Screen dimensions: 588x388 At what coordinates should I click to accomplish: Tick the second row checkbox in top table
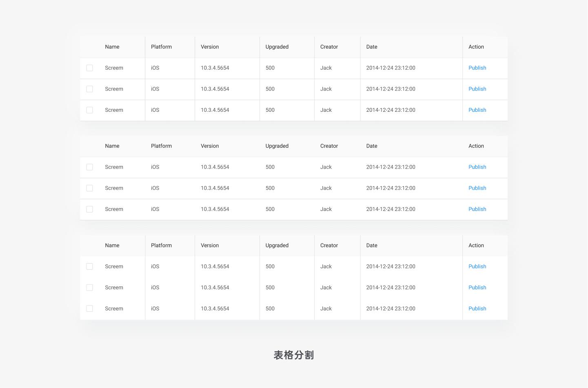coord(89,89)
